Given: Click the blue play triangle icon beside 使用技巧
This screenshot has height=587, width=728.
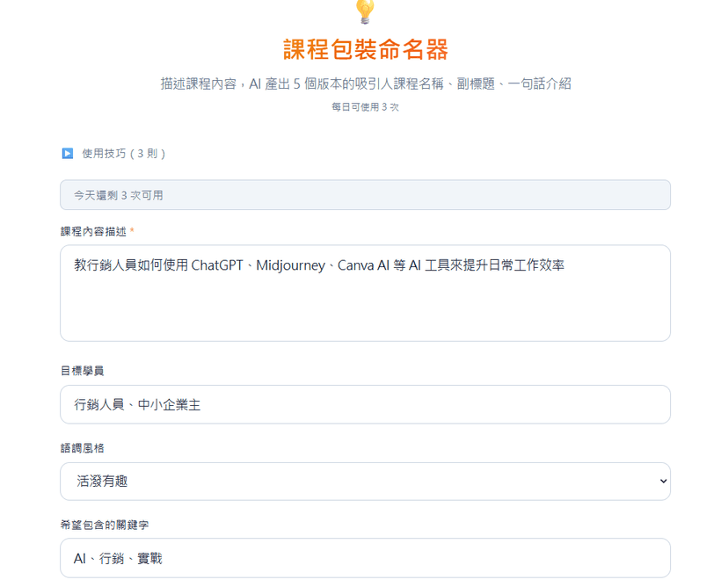Looking at the screenshot, I should pos(68,153).
